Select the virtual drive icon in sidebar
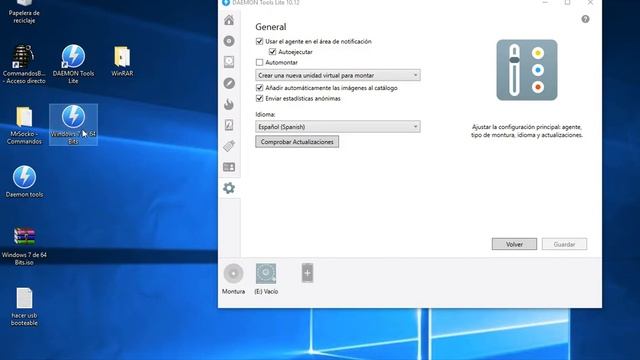This screenshot has height=360, width=640. point(229,62)
